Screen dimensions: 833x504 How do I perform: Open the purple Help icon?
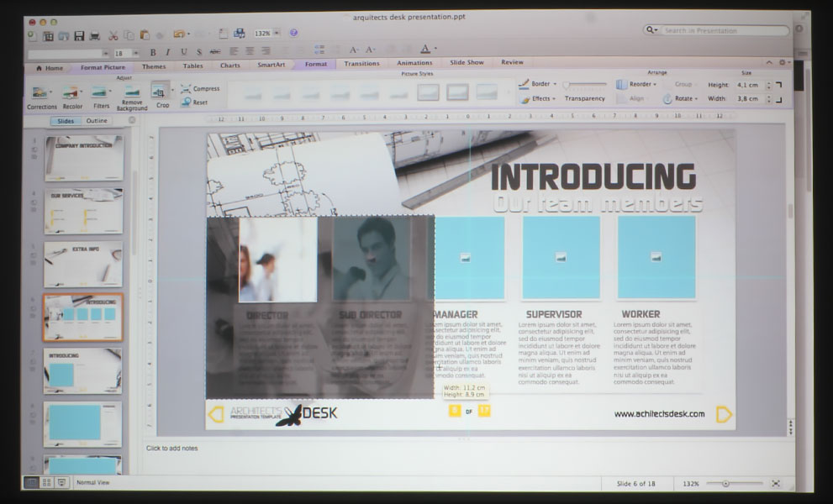click(293, 34)
